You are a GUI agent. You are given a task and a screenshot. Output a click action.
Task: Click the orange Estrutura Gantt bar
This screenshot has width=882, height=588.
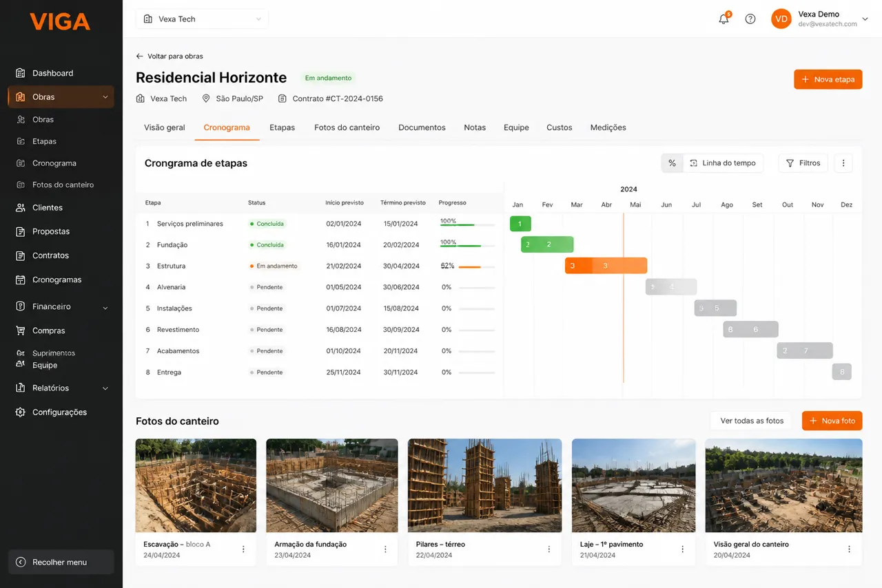coord(606,266)
